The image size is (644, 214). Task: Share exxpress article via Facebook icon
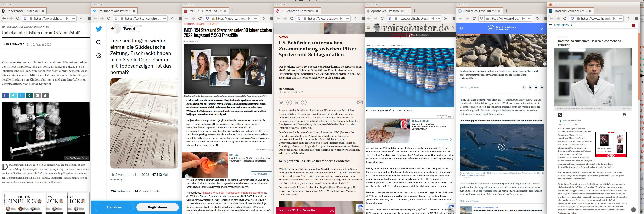(x=289, y=102)
